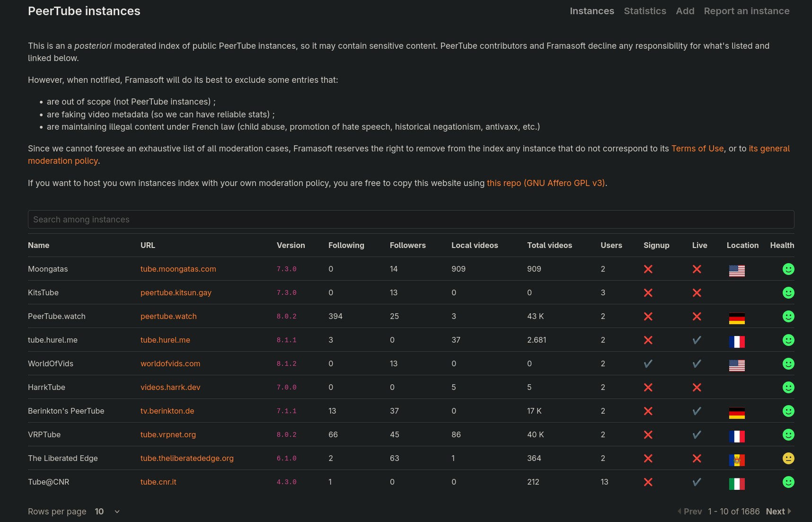Viewport: 812px width, 522px height.
Task: Open the Report an instance page
Action: coord(746,11)
